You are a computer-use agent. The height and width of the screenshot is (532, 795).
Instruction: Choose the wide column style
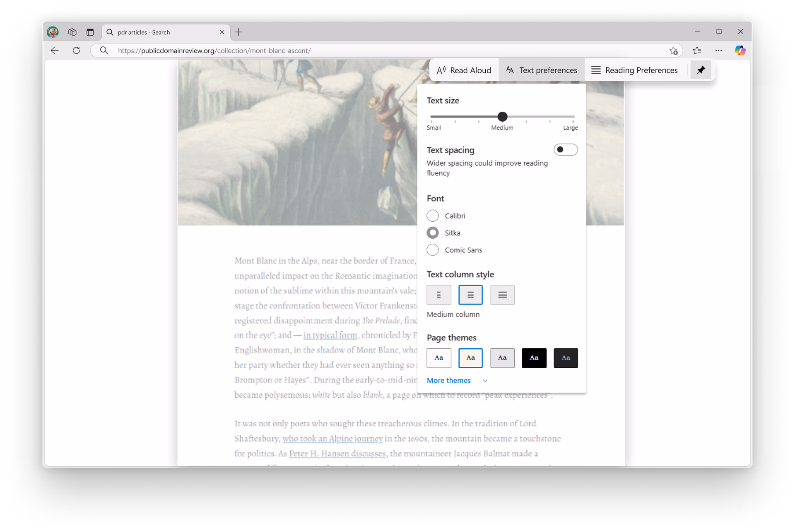[x=502, y=295]
